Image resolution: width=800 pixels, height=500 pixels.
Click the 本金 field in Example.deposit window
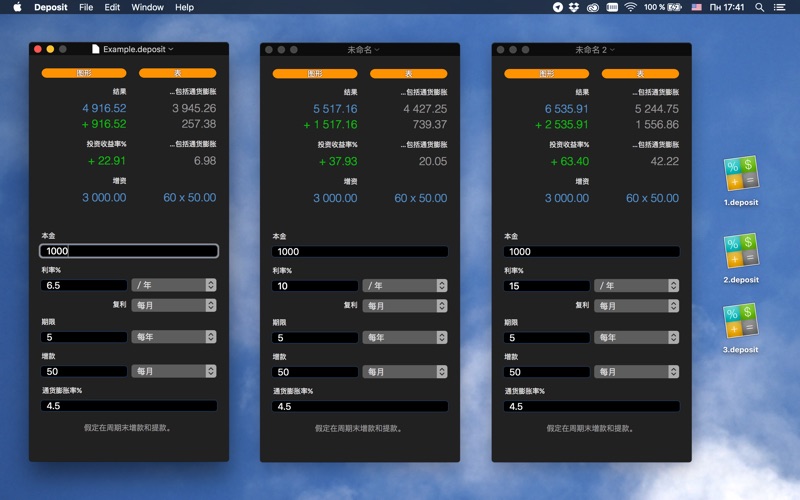[x=129, y=251]
